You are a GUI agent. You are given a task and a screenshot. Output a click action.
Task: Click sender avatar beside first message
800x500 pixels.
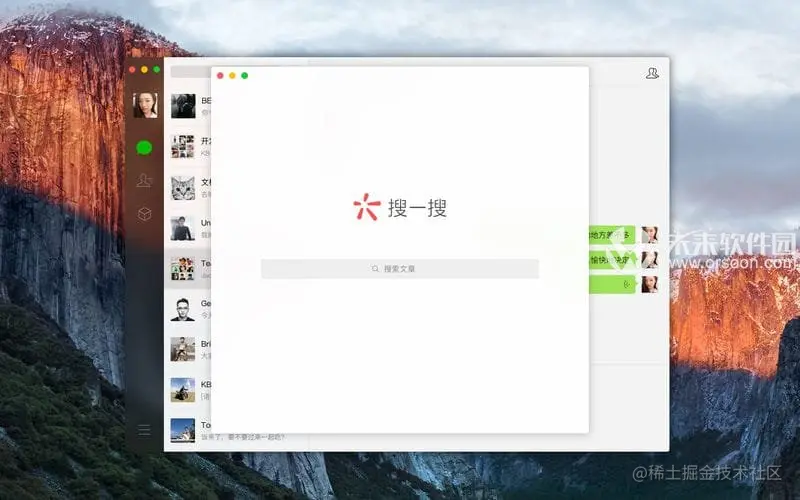[x=649, y=235]
